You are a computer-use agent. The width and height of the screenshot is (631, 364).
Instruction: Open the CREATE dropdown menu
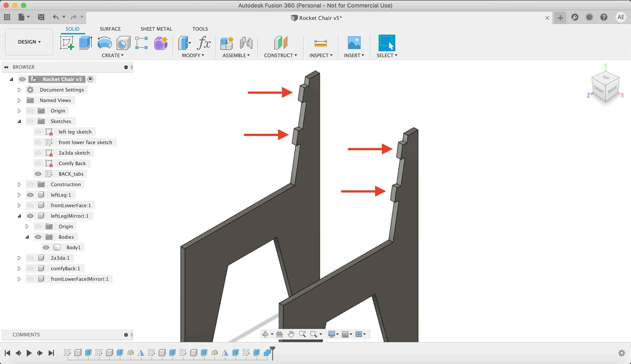(x=113, y=55)
